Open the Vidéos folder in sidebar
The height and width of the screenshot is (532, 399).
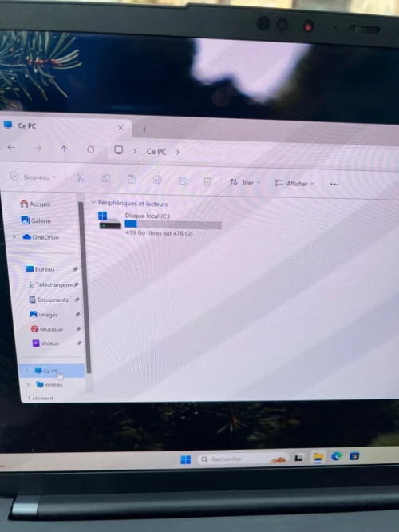45,343
